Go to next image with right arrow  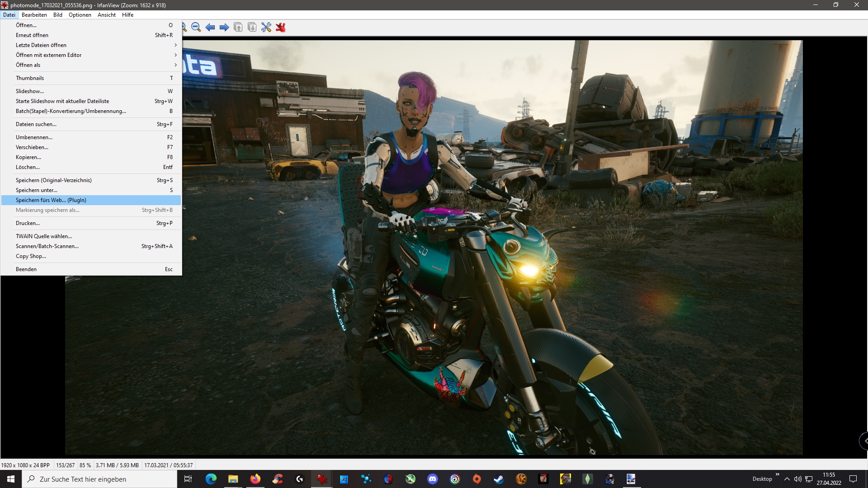coord(224,28)
